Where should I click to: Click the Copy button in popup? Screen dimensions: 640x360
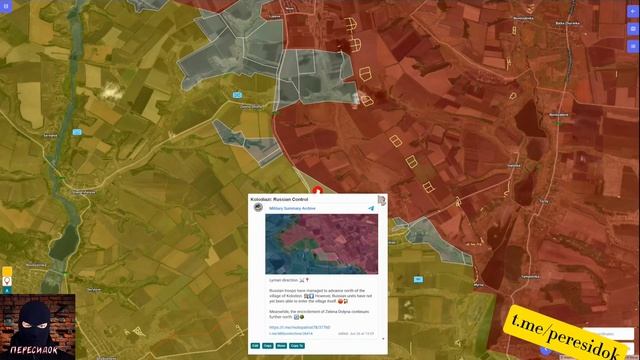pos(268,346)
